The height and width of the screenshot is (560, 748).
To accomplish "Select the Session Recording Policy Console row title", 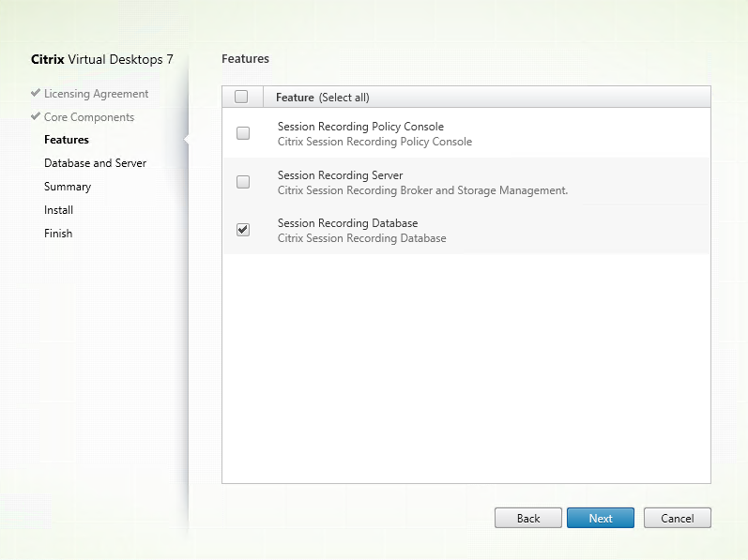I will (360, 127).
